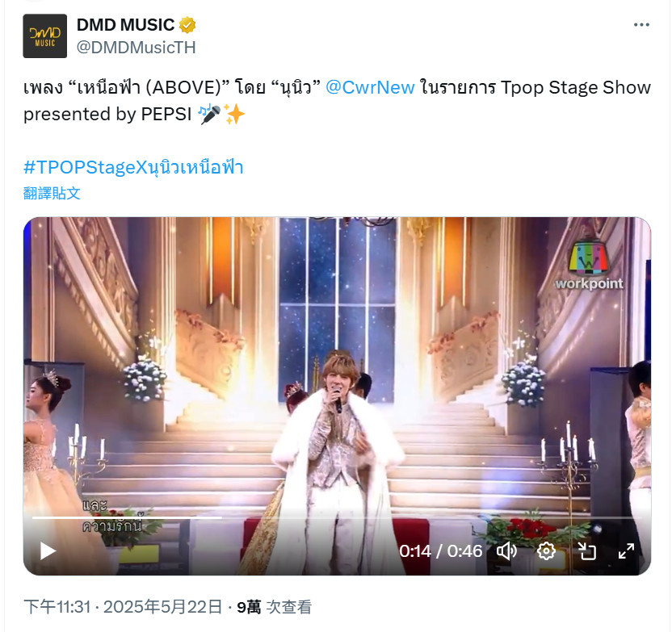The height and width of the screenshot is (632, 672).
Task: Click the 9萬 次查看 view count
Action: point(275,607)
